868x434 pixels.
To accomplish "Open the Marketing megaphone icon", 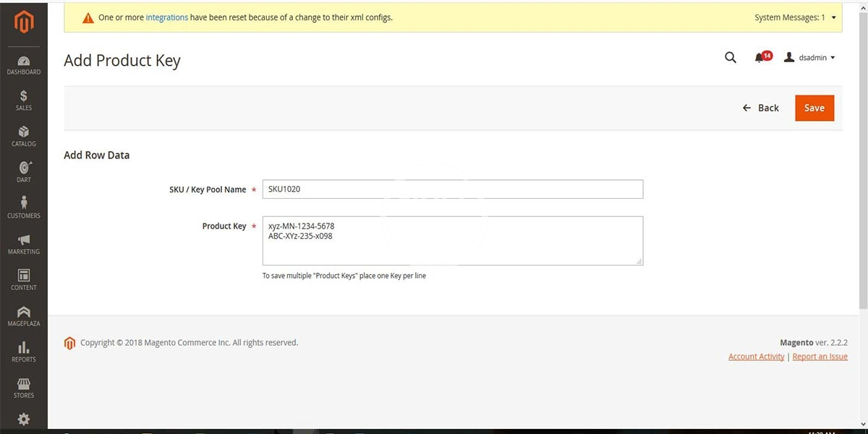I will (24, 244).
